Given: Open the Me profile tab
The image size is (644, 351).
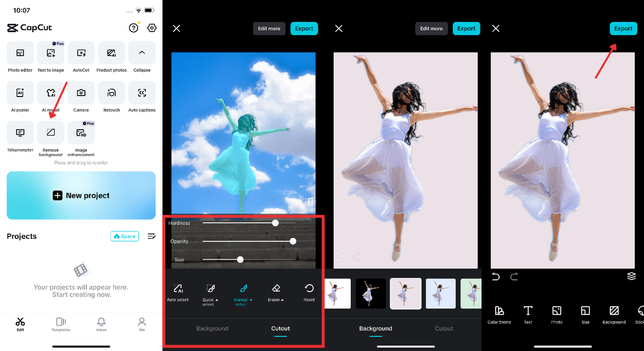Looking at the screenshot, I should pyautogui.click(x=142, y=324).
